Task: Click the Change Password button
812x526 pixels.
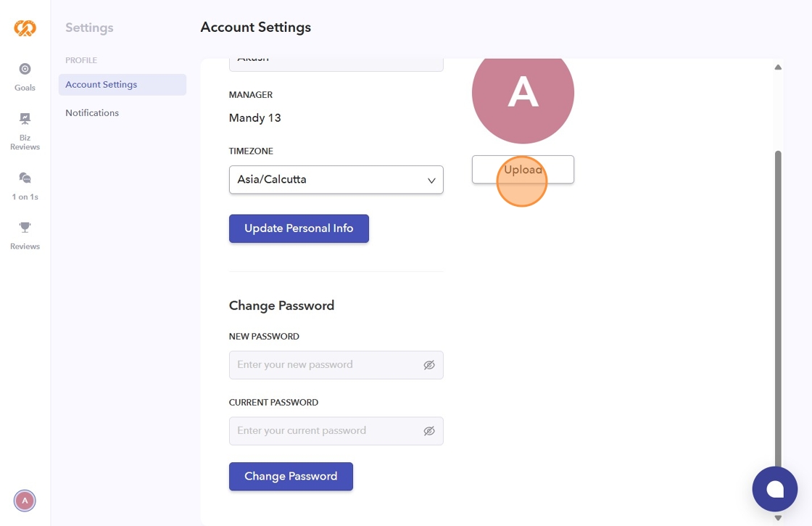Action: (x=291, y=477)
